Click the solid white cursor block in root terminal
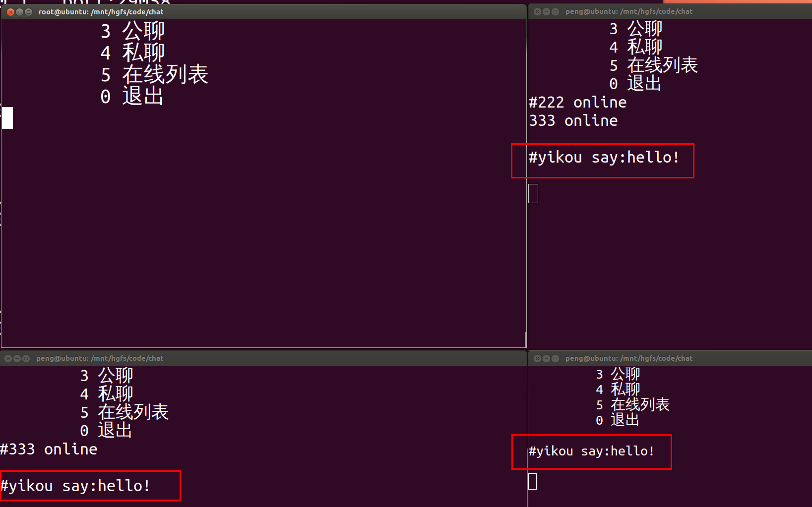The image size is (812, 507). (7, 118)
